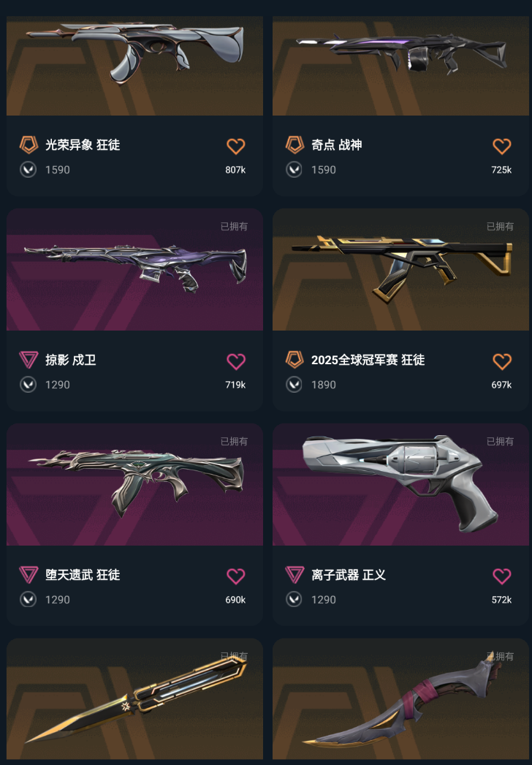Click pink tier icon beside 堕天遗武 狂徒

[x=28, y=575]
